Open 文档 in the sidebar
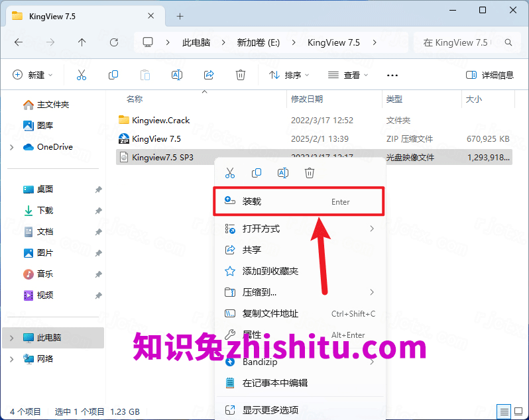The height and width of the screenshot is (420, 529). pyautogui.click(x=38, y=232)
